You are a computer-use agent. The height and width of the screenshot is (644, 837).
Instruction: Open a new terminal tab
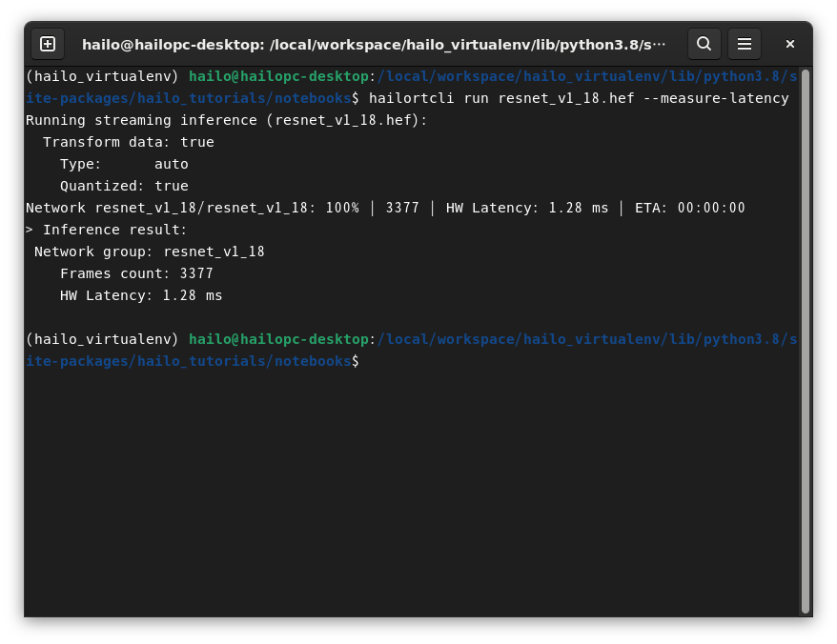[48, 44]
